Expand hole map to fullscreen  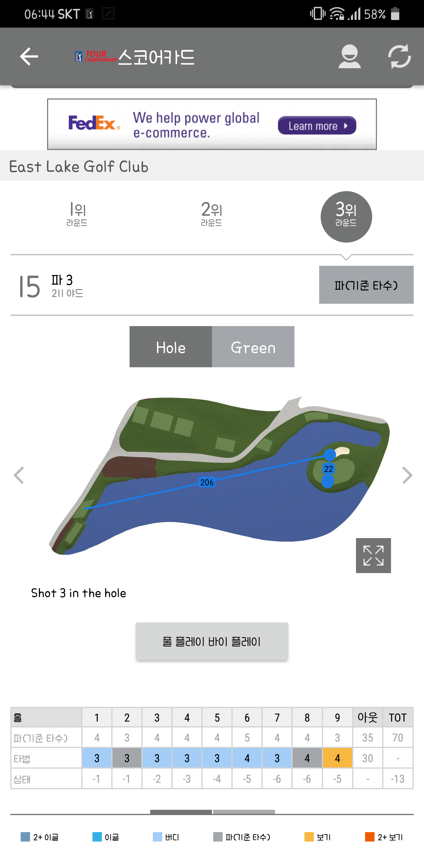pyautogui.click(x=373, y=555)
